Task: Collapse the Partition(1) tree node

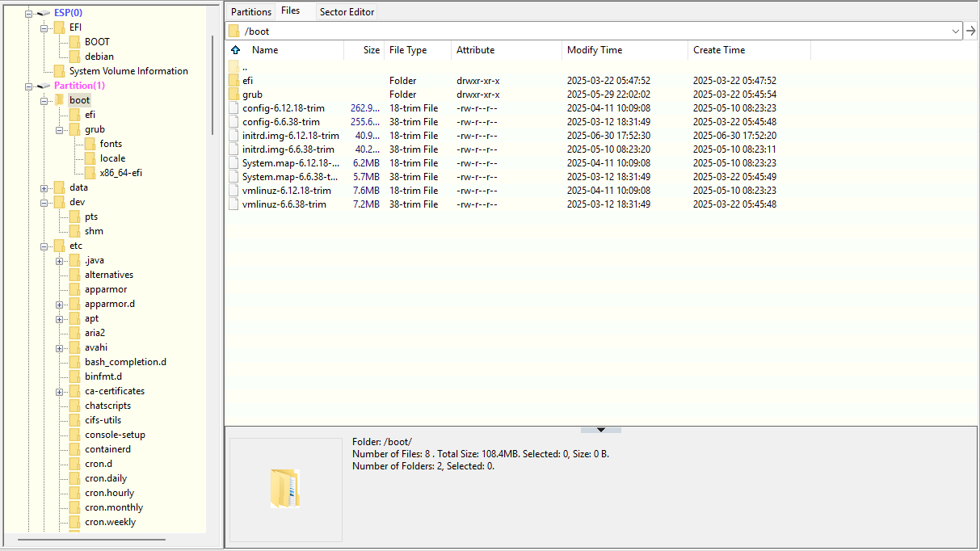Action: pos(28,86)
